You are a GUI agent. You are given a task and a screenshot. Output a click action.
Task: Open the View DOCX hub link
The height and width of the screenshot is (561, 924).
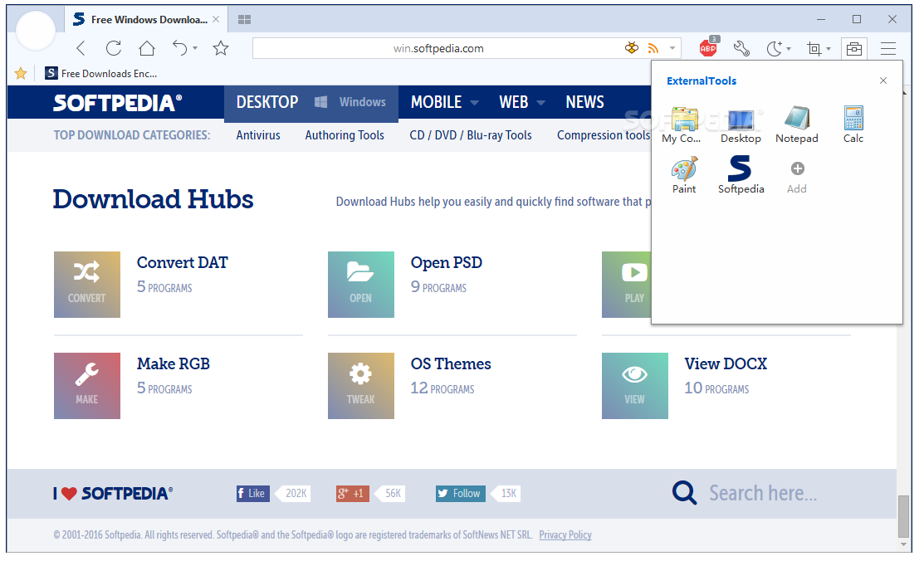726,364
